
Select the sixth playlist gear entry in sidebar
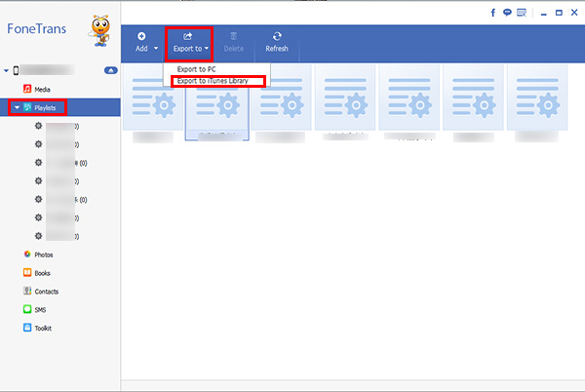pyautogui.click(x=57, y=217)
